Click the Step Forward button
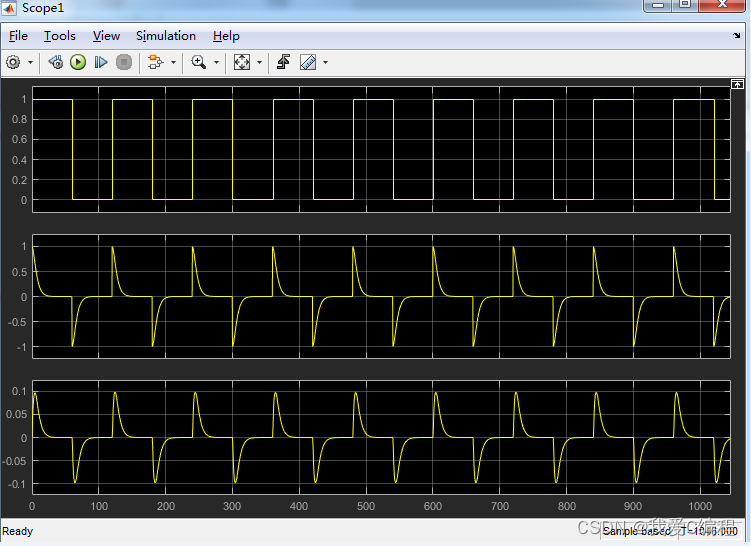This screenshot has width=751, height=546. [100, 62]
